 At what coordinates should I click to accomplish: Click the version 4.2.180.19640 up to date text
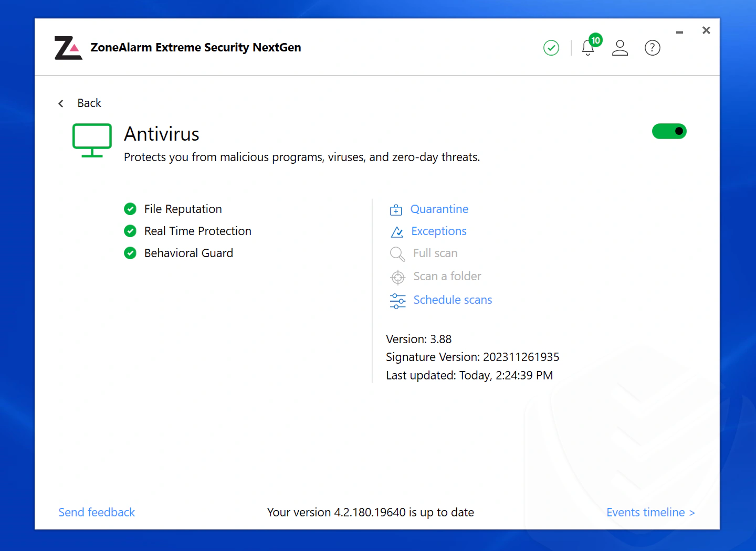pyautogui.click(x=371, y=513)
